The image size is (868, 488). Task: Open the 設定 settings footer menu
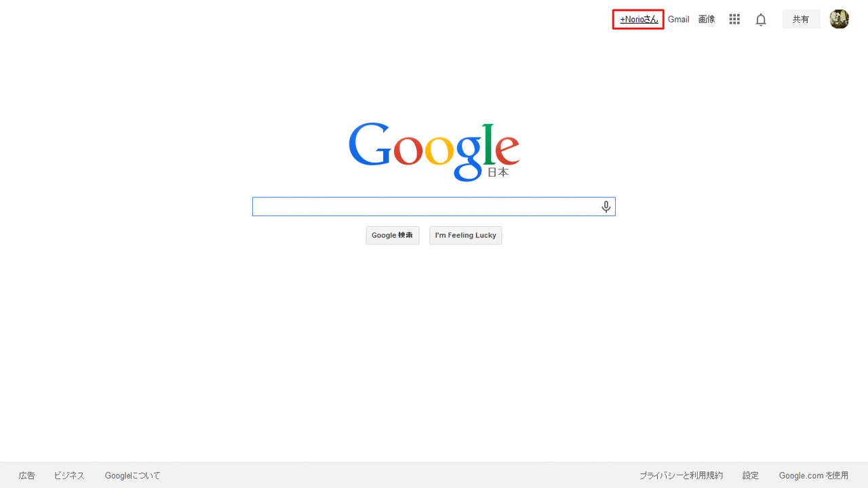(x=751, y=476)
